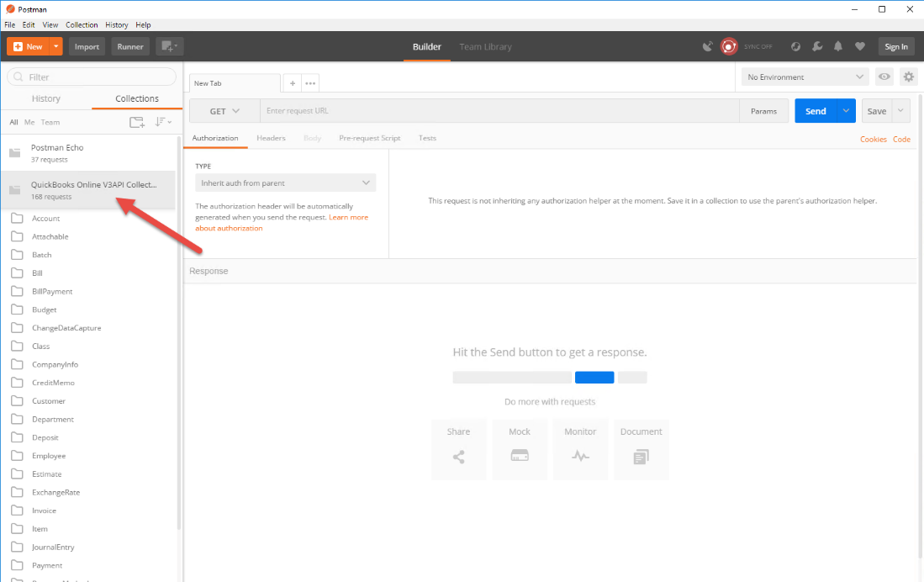This screenshot has width=924, height=582.
Task: Click the Save button
Action: [x=876, y=111]
